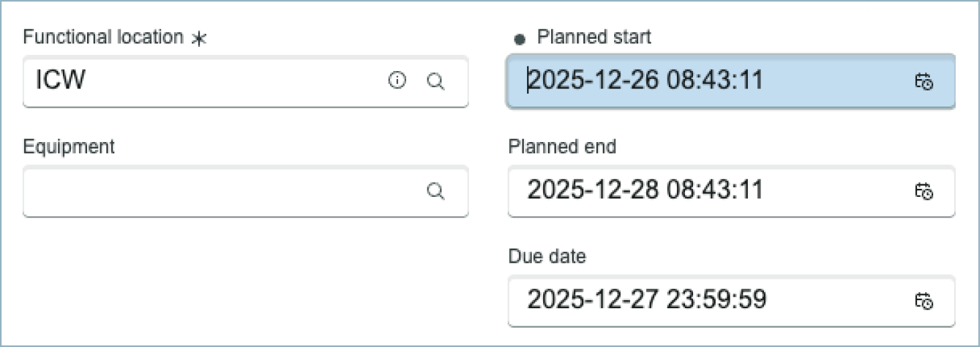Open the Functional location search lookup
Screen dimensions: 980x347
(435, 82)
